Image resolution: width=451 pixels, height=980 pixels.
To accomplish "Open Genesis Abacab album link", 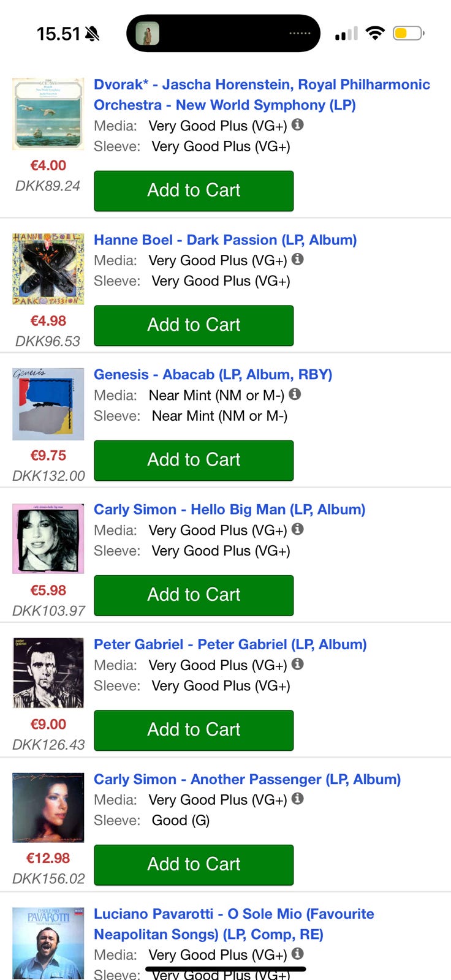I will [x=213, y=375].
